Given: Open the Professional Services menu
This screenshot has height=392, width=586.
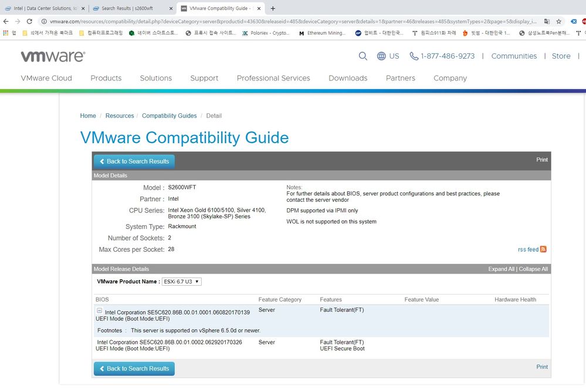Looking at the screenshot, I should click(273, 78).
